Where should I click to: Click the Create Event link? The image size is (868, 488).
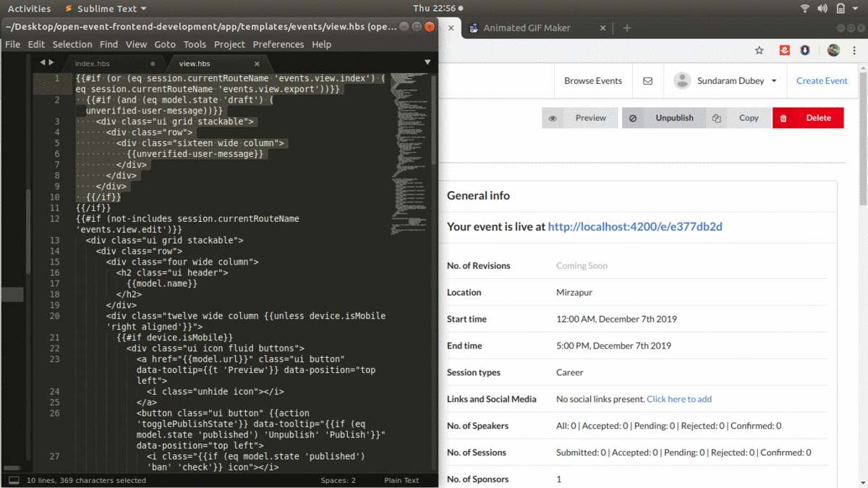(822, 81)
